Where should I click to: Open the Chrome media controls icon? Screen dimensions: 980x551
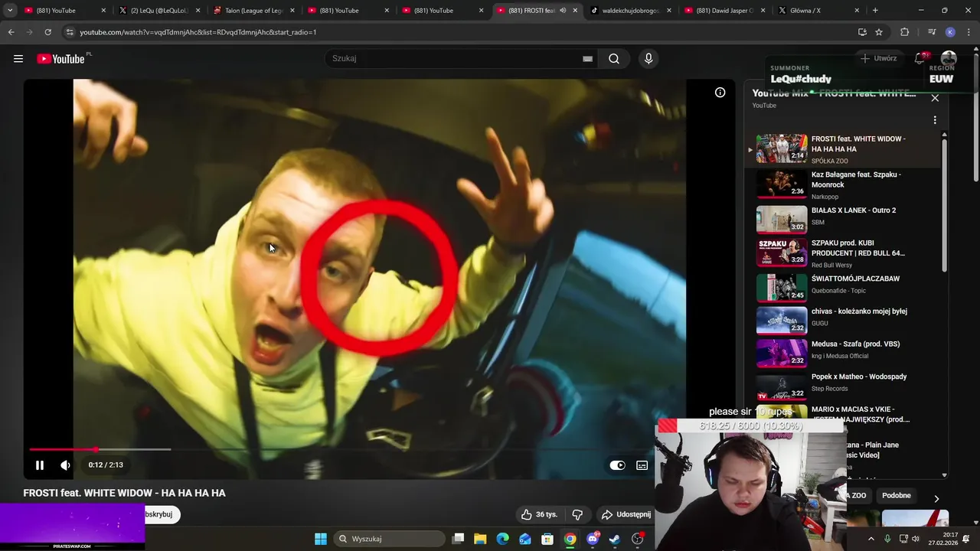pos(932,32)
